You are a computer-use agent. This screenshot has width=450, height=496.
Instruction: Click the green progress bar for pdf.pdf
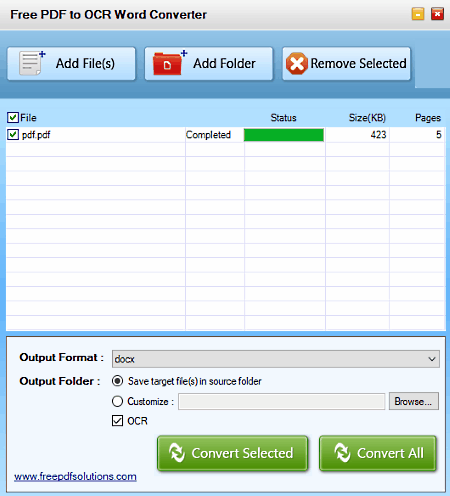pos(284,135)
